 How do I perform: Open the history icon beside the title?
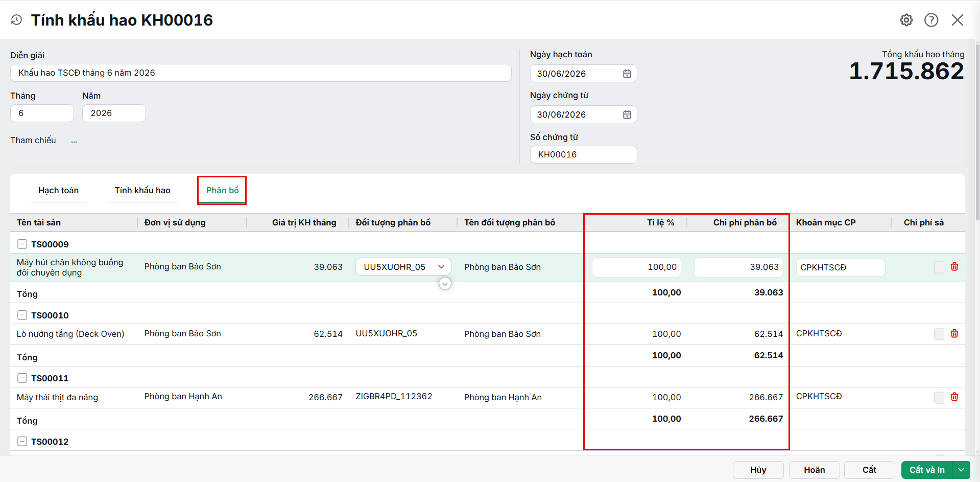16,20
